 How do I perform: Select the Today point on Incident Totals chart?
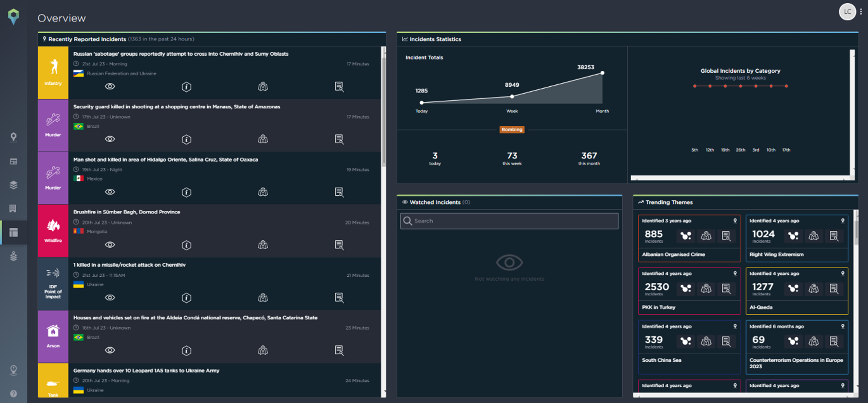(x=422, y=102)
